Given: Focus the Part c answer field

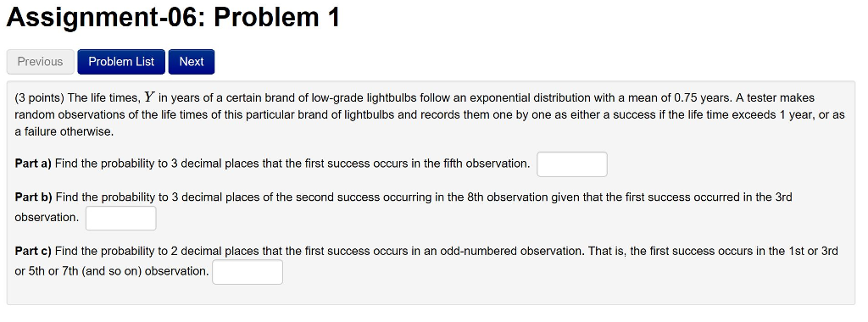Looking at the screenshot, I should coord(248,272).
